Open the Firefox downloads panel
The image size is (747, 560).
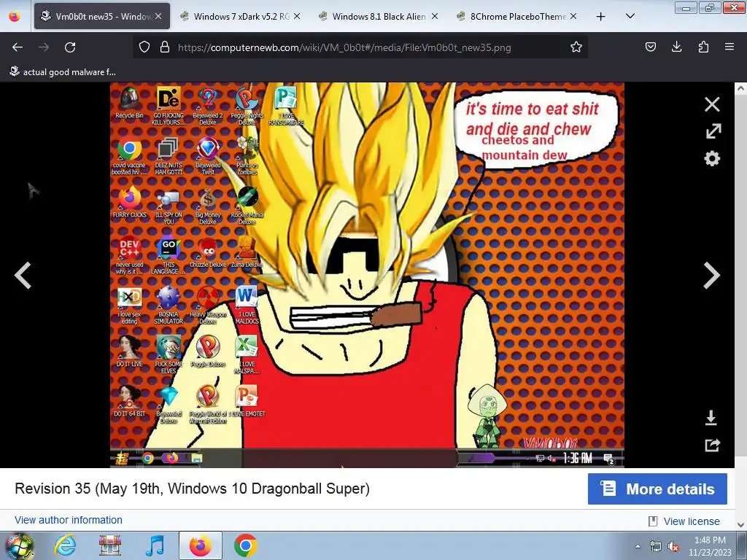pyautogui.click(x=676, y=47)
